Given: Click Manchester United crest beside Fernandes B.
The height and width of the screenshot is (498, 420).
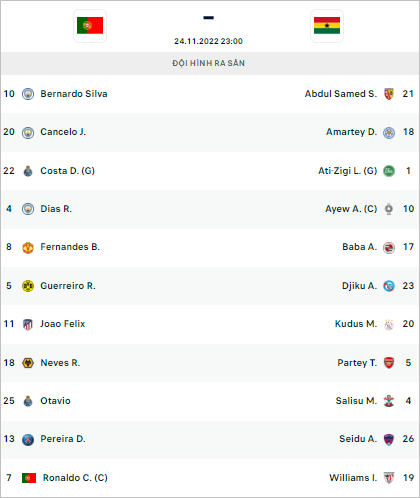Looking at the screenshot, I should tap(28, 248).
